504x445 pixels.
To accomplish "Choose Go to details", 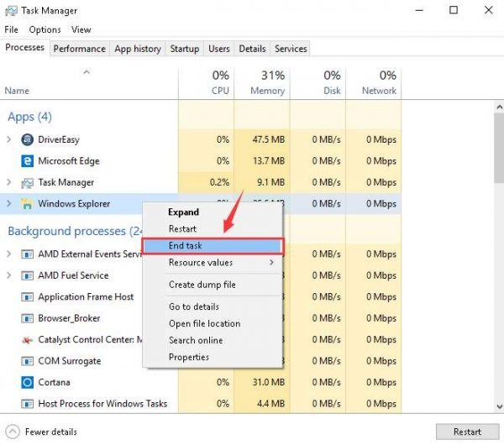I will click(x=213, y=306).
